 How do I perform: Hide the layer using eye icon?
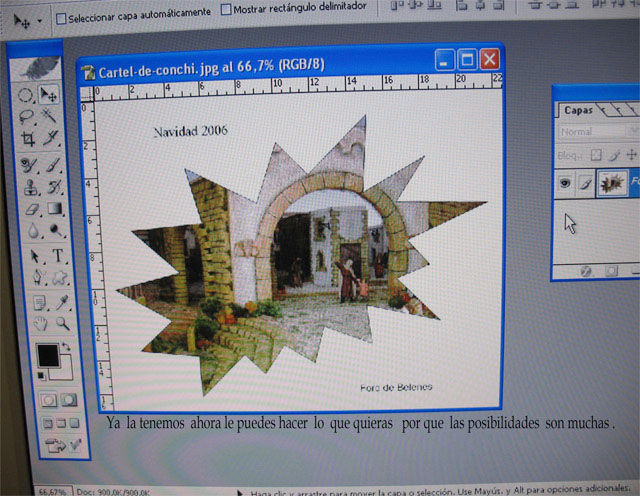566,183
